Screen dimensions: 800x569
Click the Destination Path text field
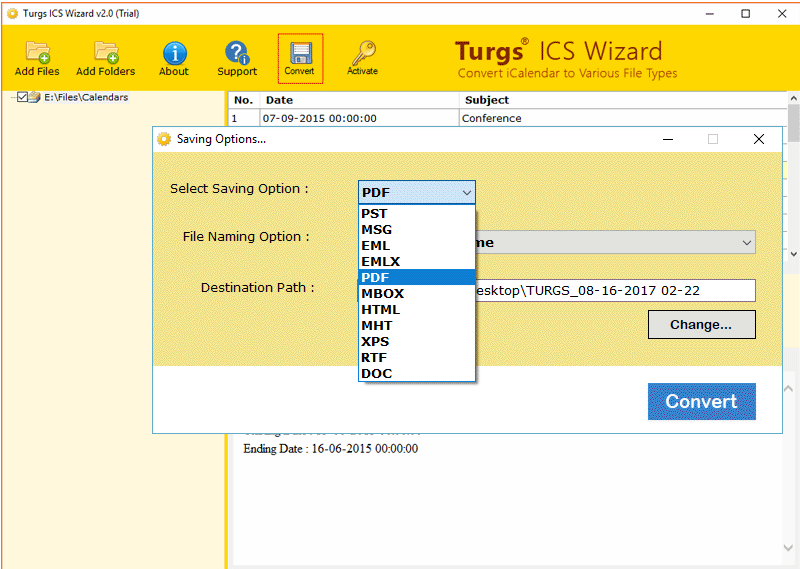(615, 290)
